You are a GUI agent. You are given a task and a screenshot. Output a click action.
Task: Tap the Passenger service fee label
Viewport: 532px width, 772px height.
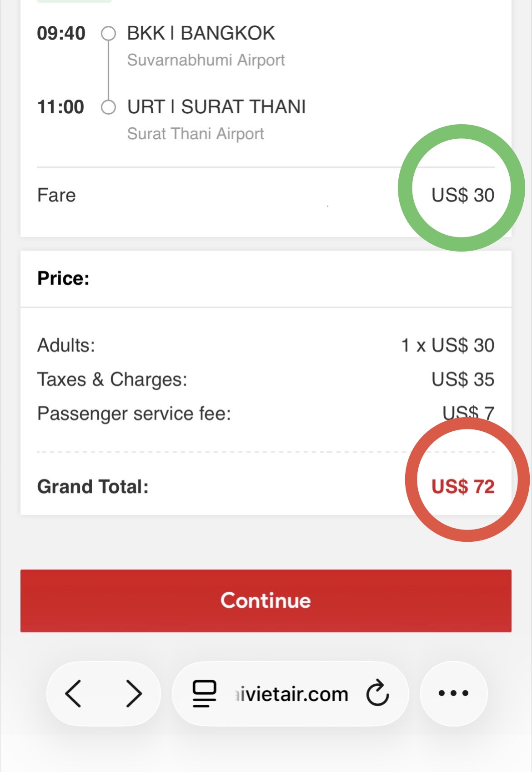tap(134, 414)
